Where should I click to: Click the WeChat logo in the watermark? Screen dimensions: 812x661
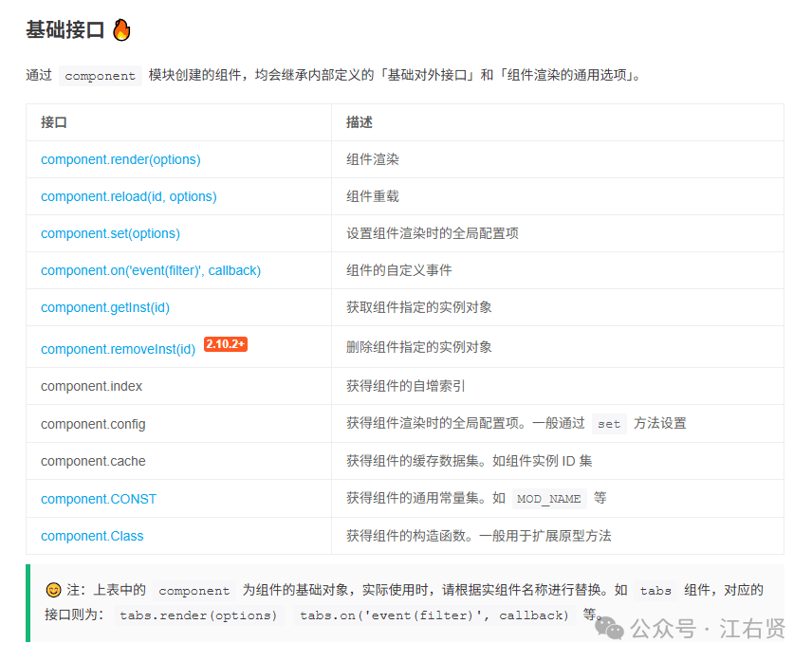(609, 628)
